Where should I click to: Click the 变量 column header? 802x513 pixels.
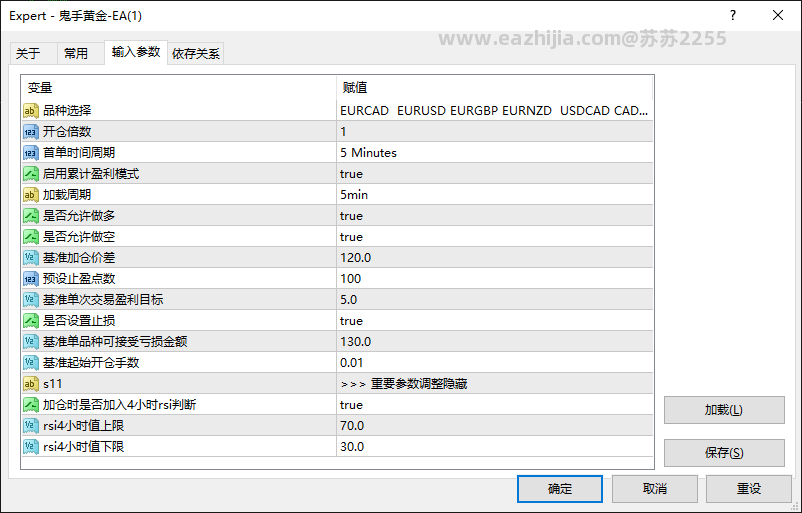point(179,88)
